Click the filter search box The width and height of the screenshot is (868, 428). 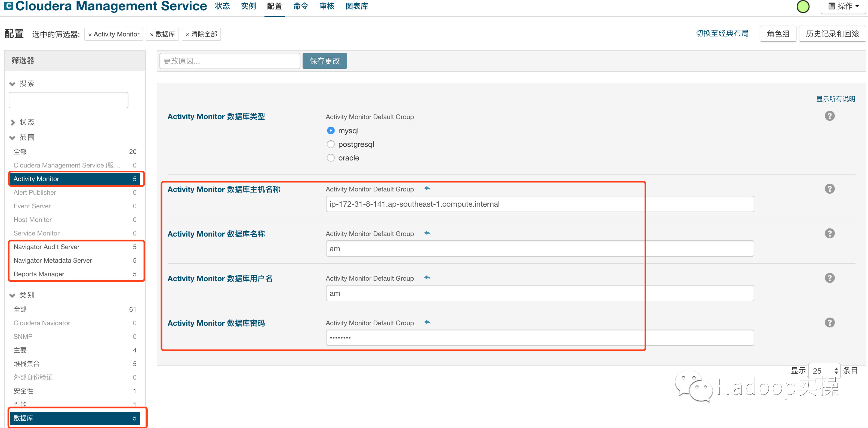point(68,100)
